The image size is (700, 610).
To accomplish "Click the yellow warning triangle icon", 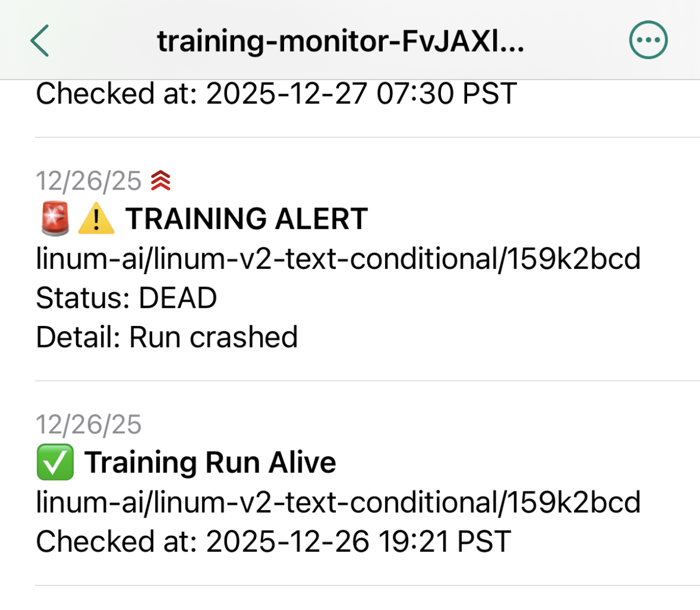I will (96, 220).
